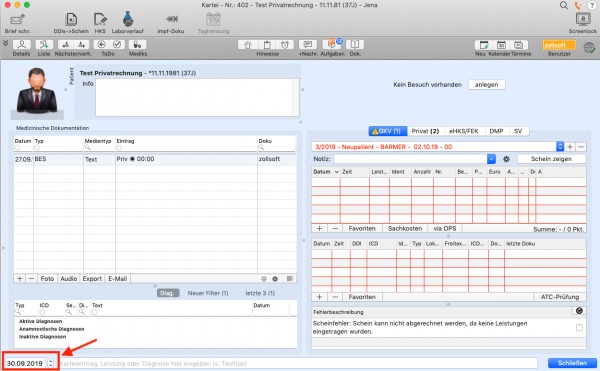The height and width of the screenshot is (371, 600).
Task: Click the date stepper next to 30.09.2019
Action: click(x=51, y=363)
